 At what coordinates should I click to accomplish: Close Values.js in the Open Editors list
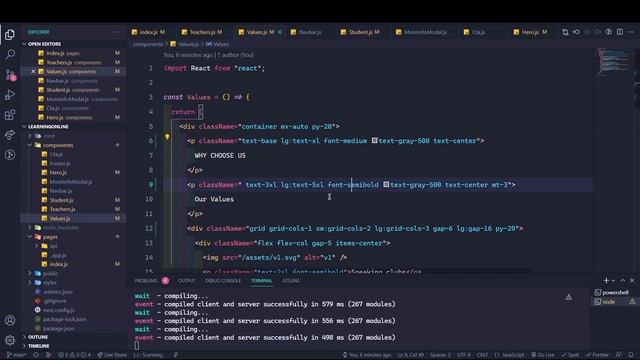(x=33, y=71)
